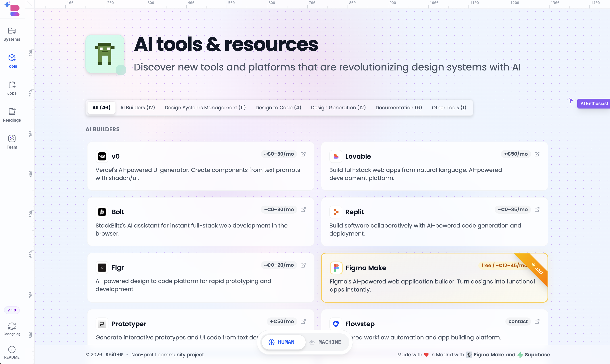Click the v 1.0 version badge
Image resolution: width=610 pixels, height=364 pixels.
(11, 310)
